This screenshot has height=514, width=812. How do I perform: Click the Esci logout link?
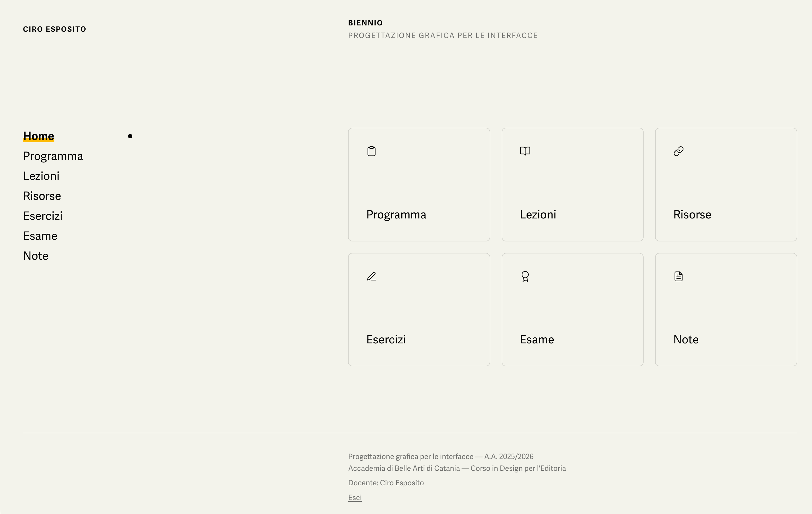(x=355, y=498)
